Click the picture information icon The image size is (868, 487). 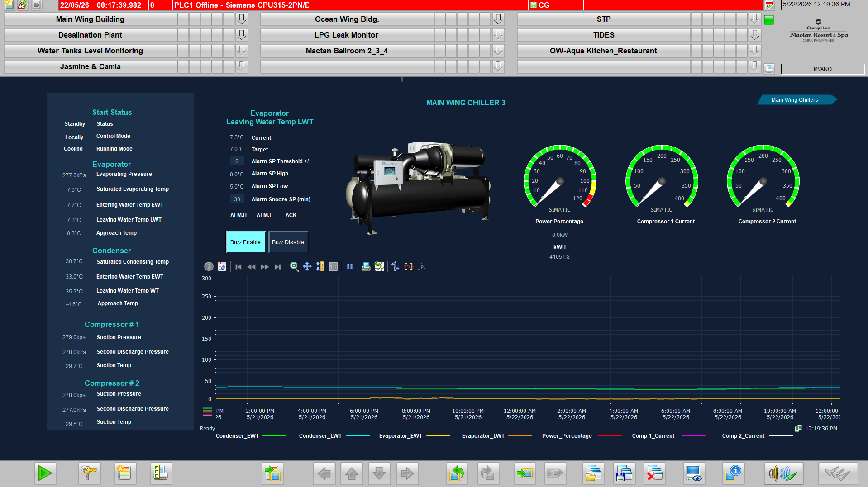coord(733,473)
